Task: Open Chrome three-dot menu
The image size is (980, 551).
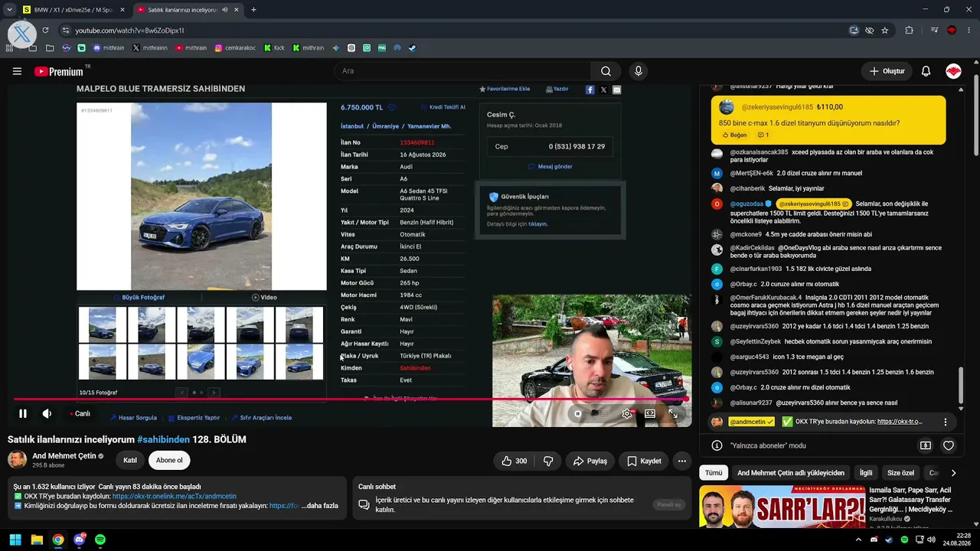Action: (x=970, y=31)
